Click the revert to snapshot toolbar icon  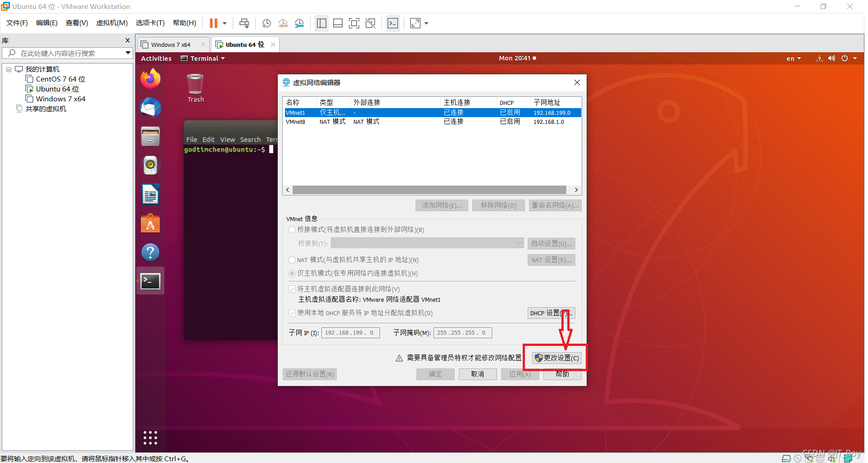(x=283, y=23)
